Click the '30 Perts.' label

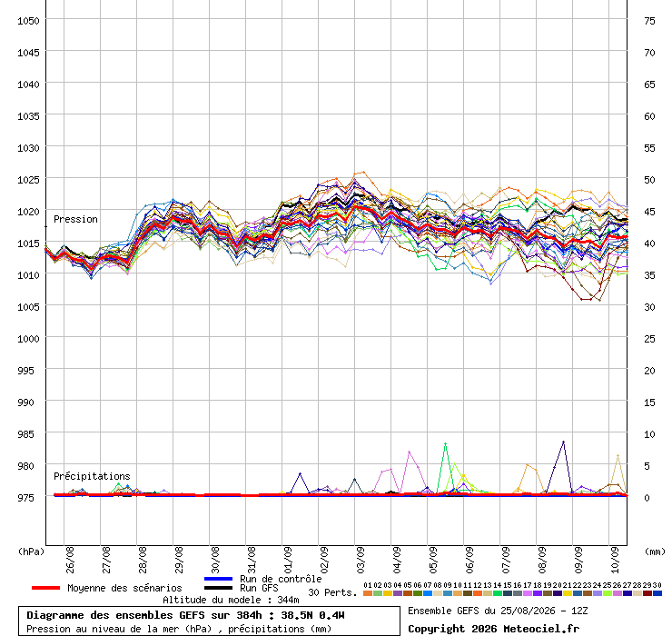click(x=332, y=592)
